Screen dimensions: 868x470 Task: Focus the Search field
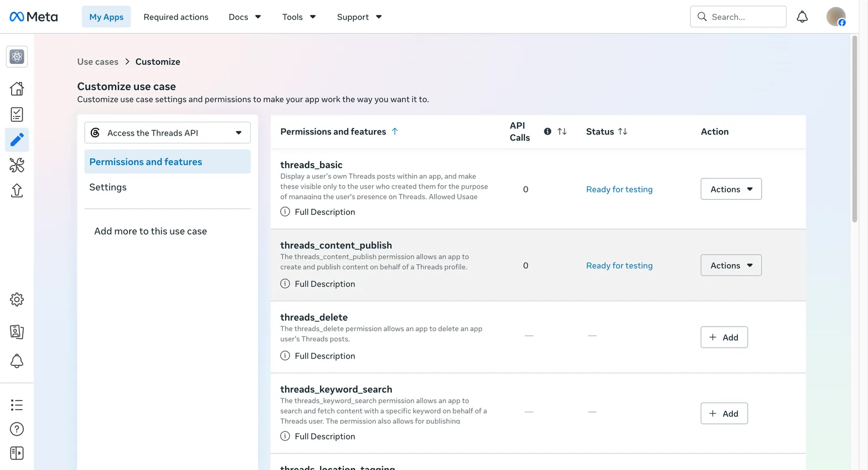[x=738, y=17]
